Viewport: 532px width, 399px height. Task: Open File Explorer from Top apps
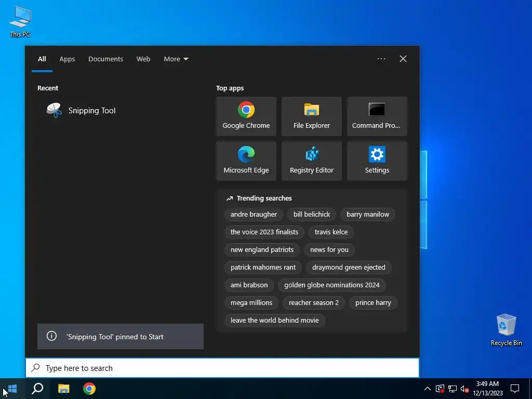(312, 116)
